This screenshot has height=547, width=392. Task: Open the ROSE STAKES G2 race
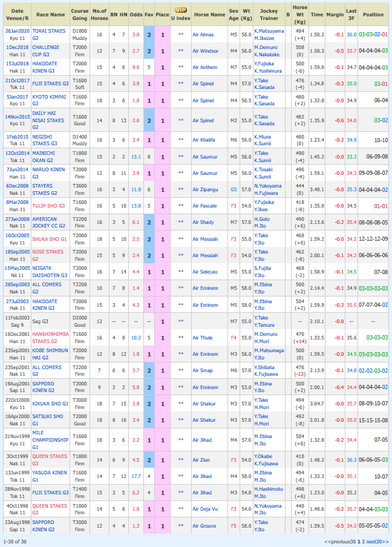(48, 255)
